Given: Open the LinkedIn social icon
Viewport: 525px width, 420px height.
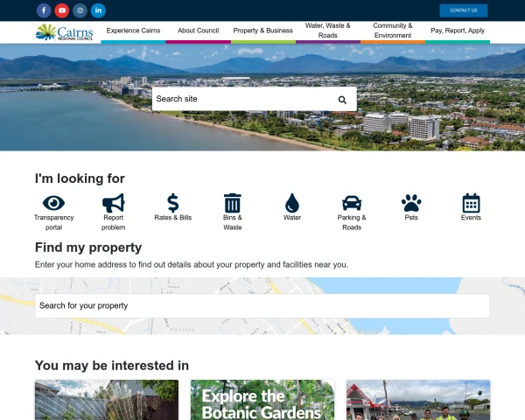Looking at the screenshot, I should coord(98,10).
